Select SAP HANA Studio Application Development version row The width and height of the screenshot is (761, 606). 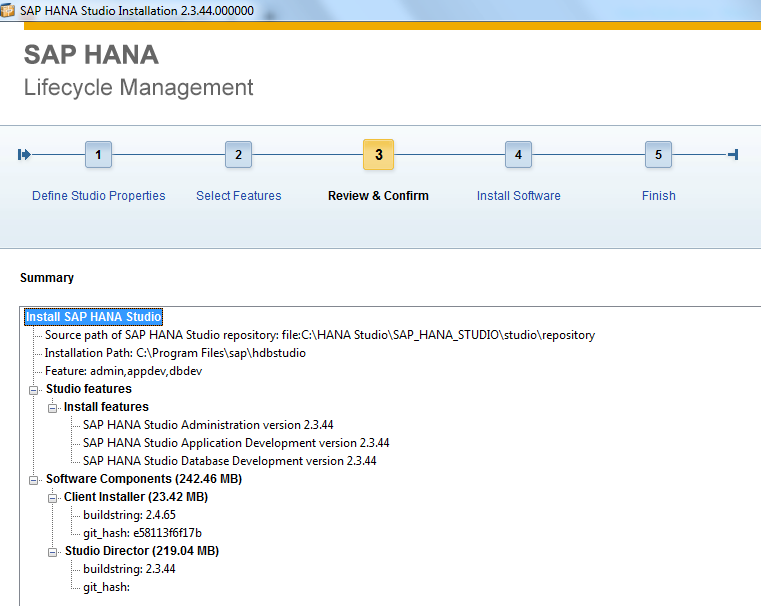click(236, 442)
